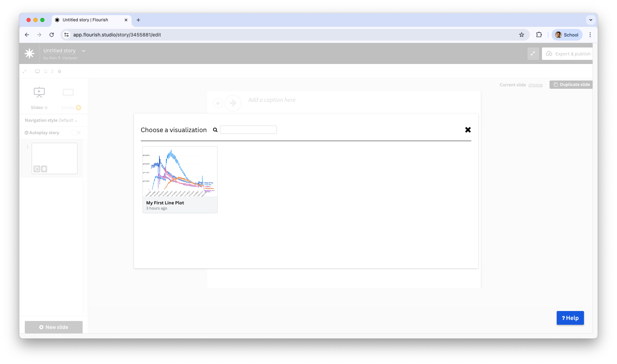This screenshot has height=364, width=617.
Task: Expand the Untitled story title menu
Action: click(83, 51)
